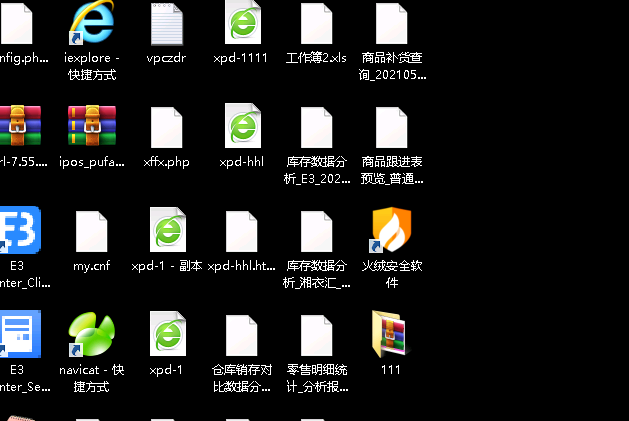
Task: Click the xpd-1 browser file icon
Action: 166,335
